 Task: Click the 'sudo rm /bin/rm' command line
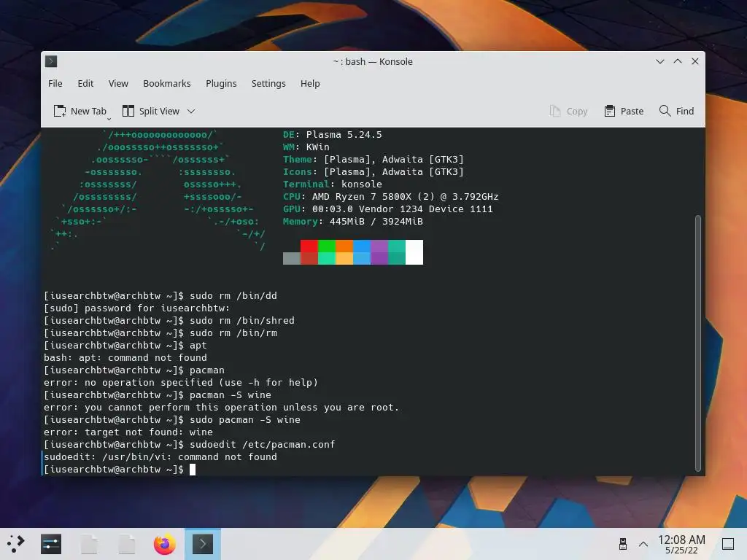tap(160, 332)
